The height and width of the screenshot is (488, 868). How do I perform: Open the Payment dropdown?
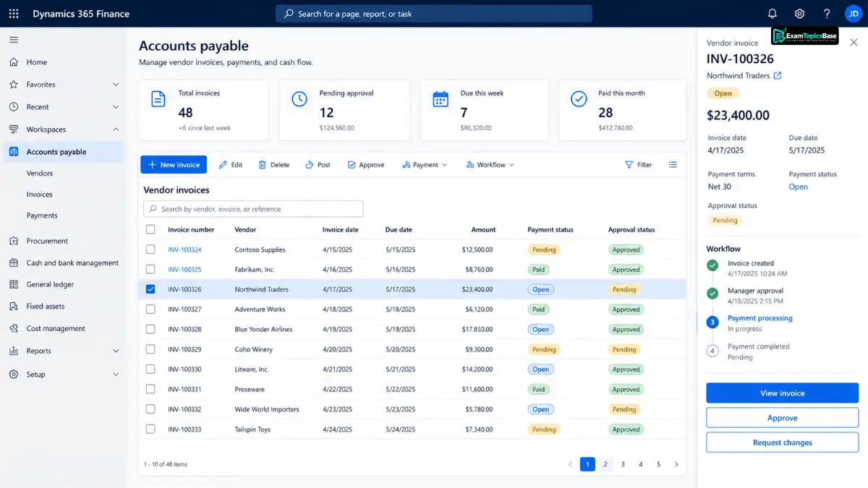click(425, 165)
